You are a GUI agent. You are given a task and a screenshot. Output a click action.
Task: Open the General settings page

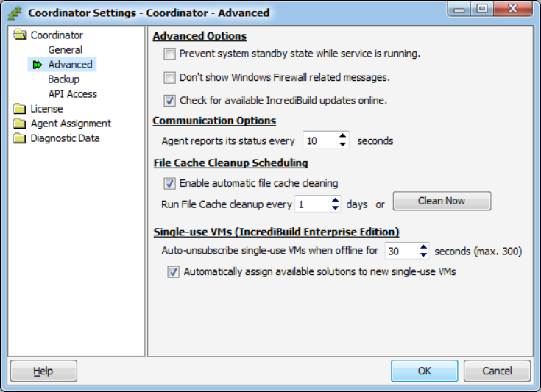(66, 50)
